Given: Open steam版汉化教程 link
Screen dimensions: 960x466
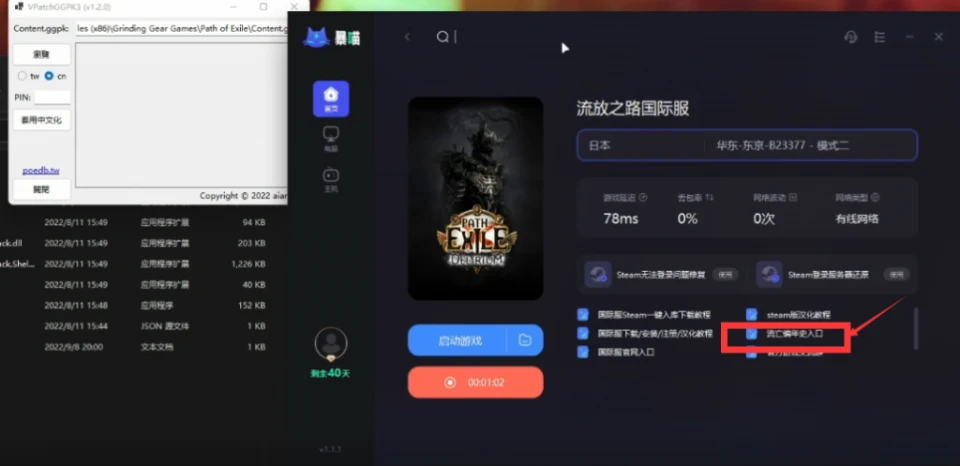Looking at the screenshot, I should [798, 315].
